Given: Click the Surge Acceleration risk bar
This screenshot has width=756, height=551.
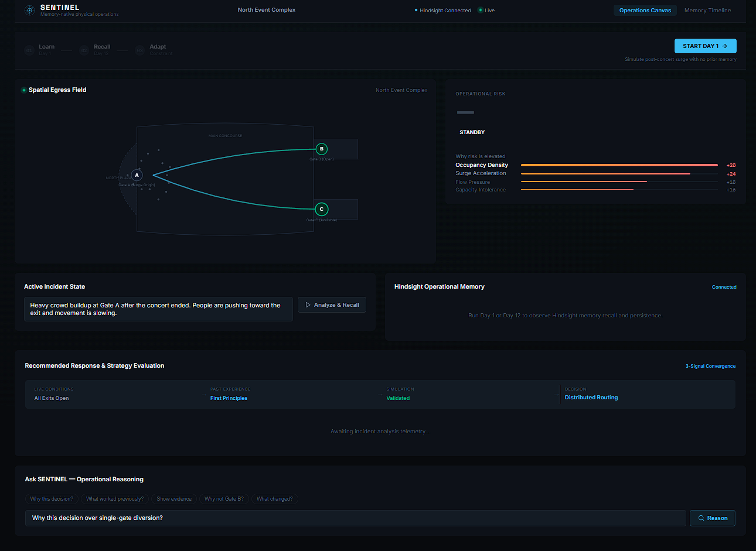Looking at the screenshot, I should coord(619,174).
